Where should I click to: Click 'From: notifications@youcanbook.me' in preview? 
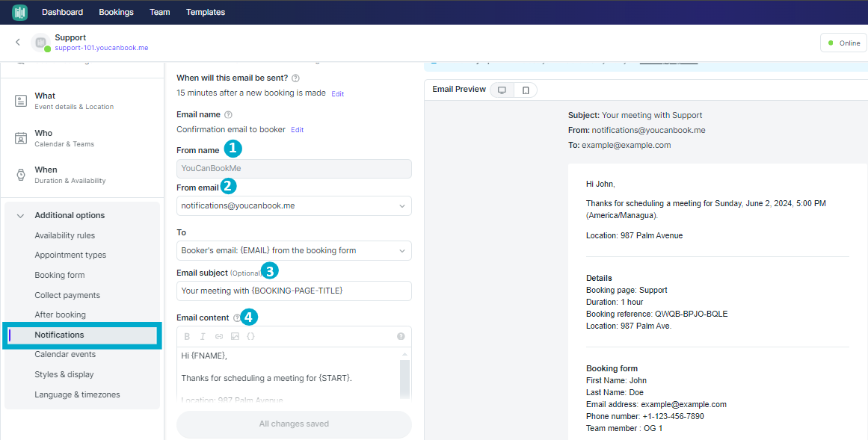tap(636, 130)
